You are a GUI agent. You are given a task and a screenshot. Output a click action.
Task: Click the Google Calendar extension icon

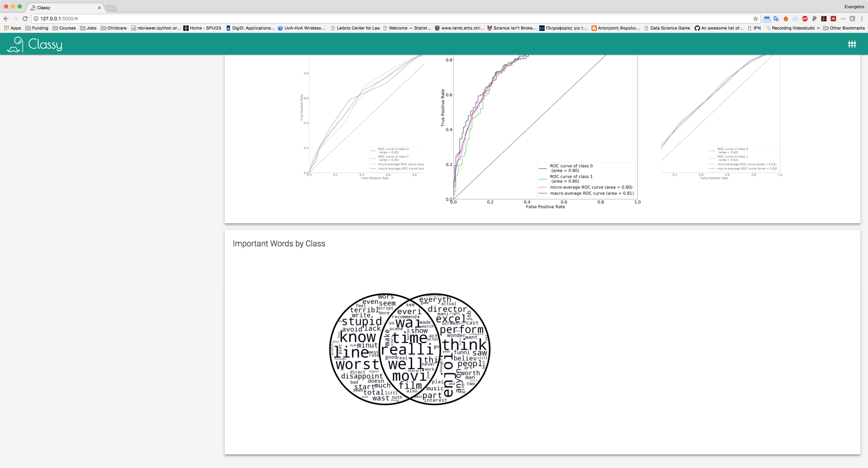click(767, 19)
